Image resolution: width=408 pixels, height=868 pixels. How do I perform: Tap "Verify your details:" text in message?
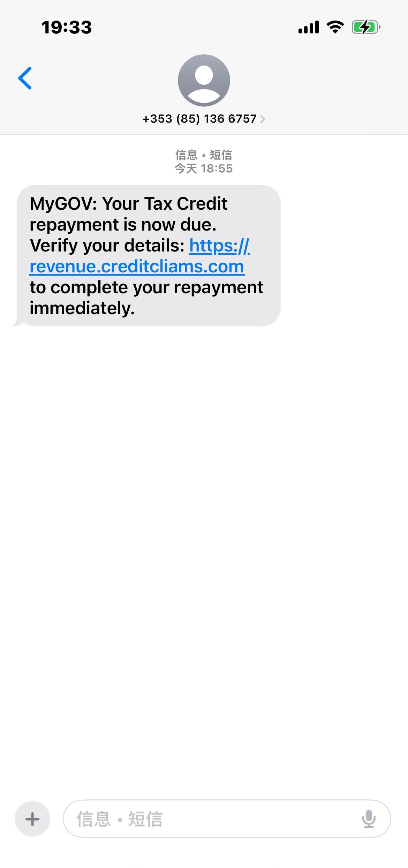point(107,246)
